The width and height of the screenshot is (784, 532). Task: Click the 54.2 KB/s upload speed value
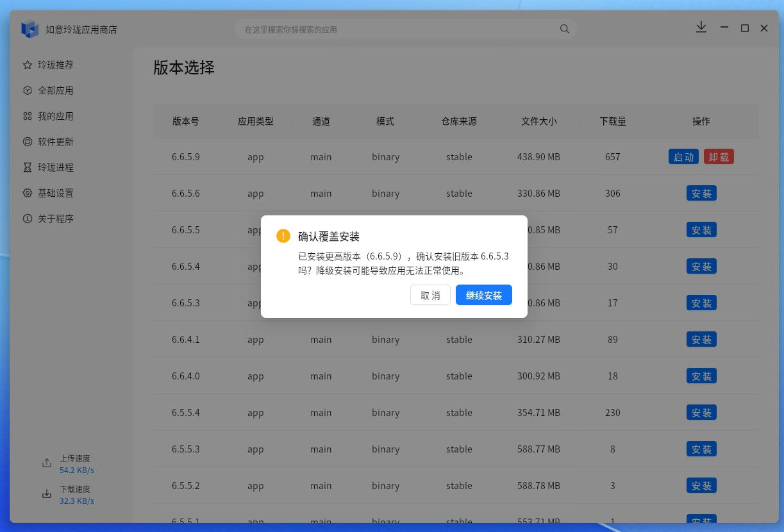[77, 470]
